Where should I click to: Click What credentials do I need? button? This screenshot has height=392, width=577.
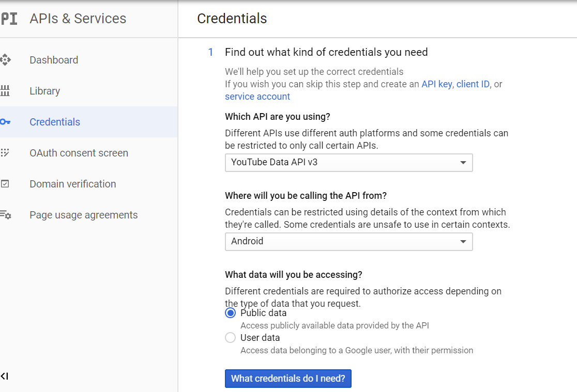click(x=288, y=379)
